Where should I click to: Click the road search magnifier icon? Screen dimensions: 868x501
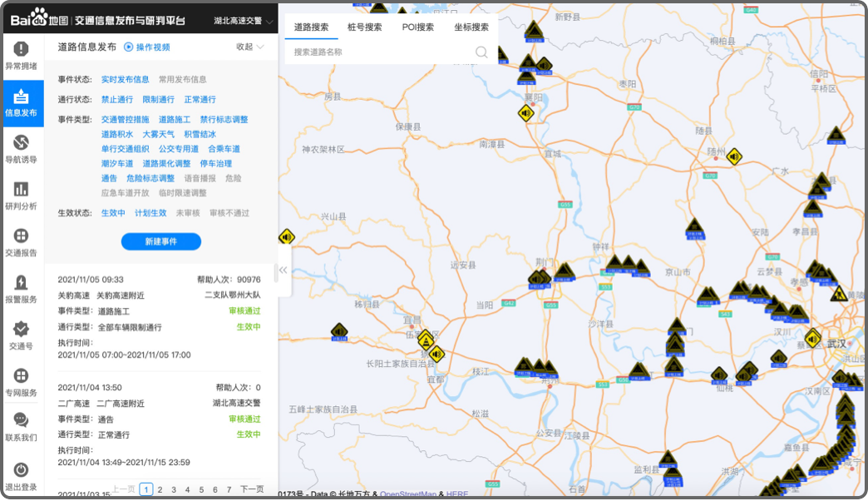[481, 52]
